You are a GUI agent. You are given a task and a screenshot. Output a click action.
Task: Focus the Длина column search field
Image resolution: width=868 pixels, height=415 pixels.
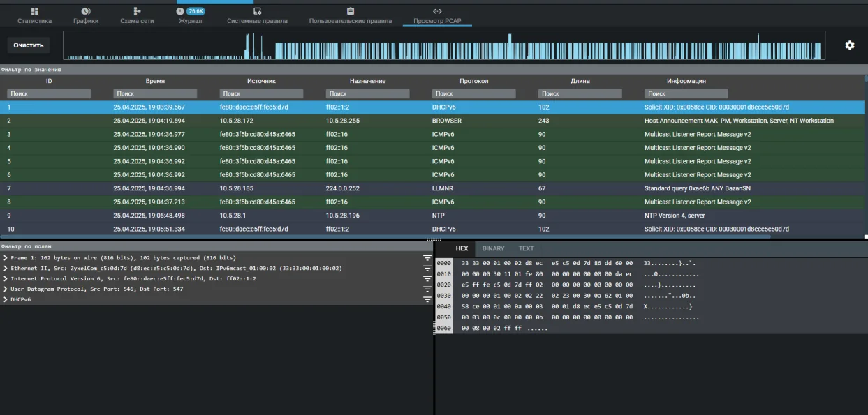580,93
